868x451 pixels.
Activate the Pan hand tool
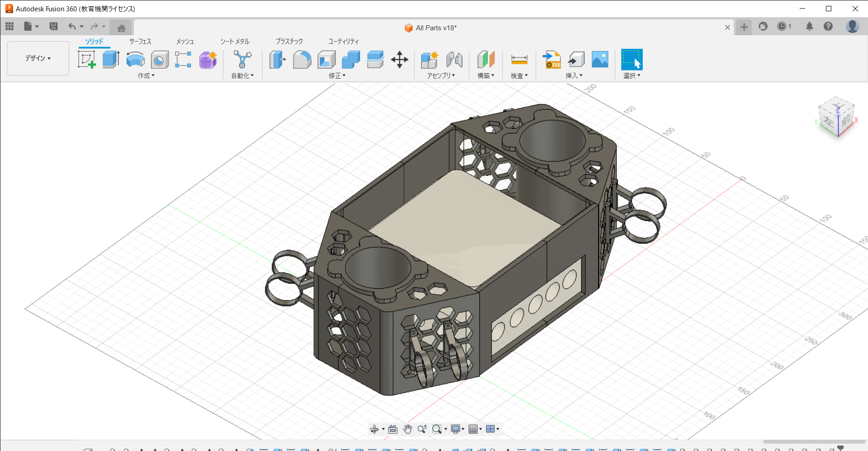tap(408, 429)
